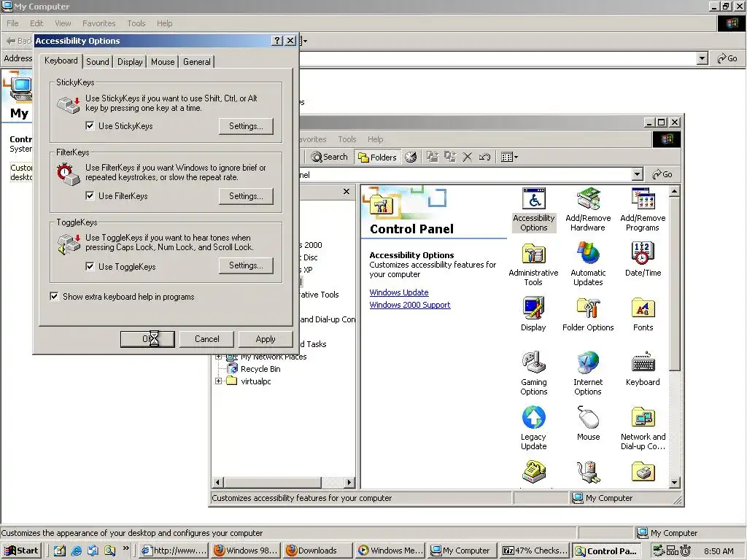Image resolution: width=747 pixels, height=560 pixels.
Task: Click the taskbar clock showing 8:50 AM
Action: point(719,551)
